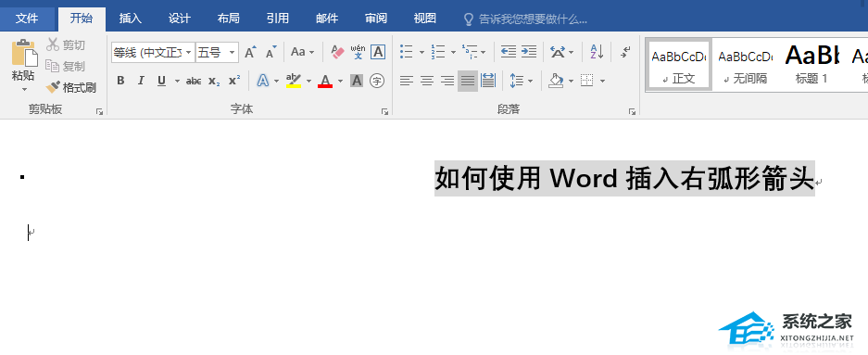868x355 pixels.
Task: Apply a numbered list
Action: (438, 52)
